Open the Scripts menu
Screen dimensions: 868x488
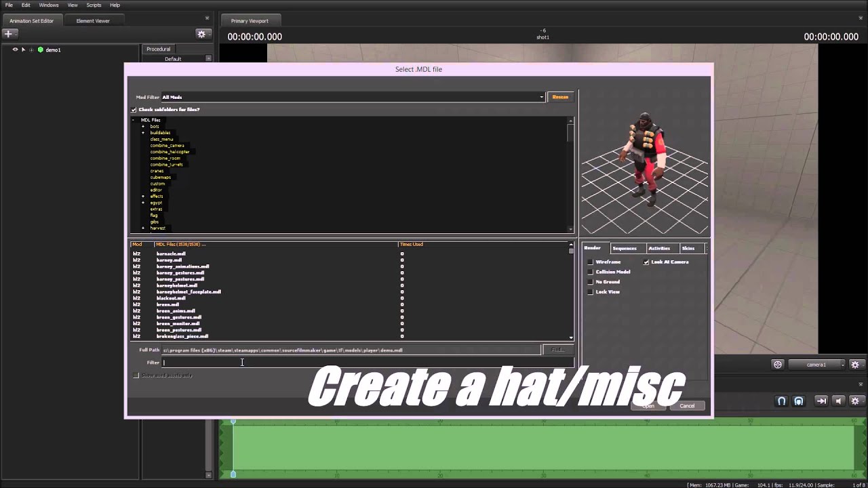[94, 5]
